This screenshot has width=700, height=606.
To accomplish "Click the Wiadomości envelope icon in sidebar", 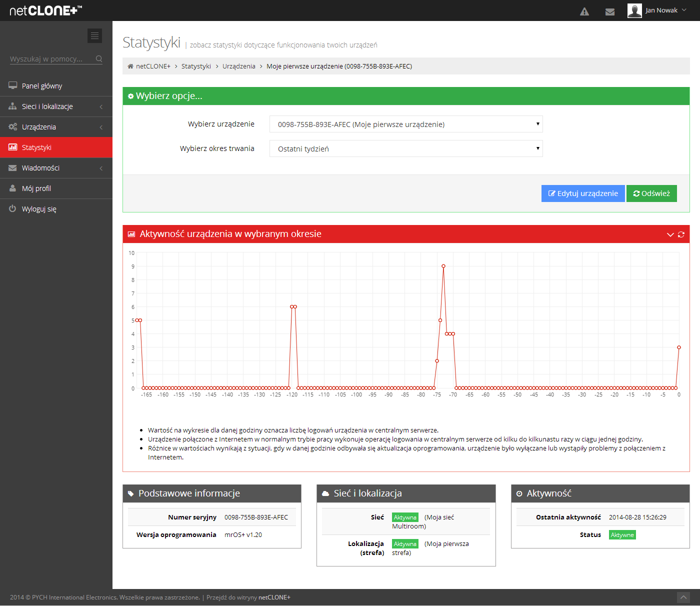I will coord(12,168).
